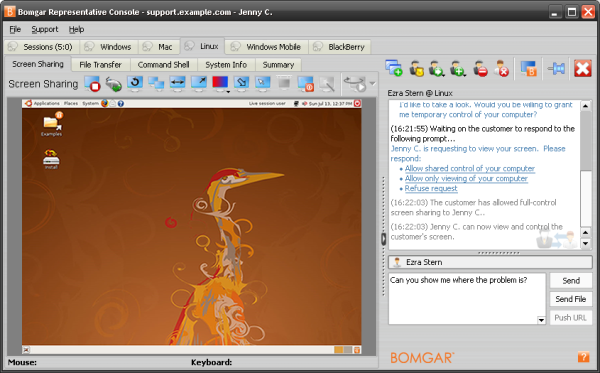Click the multiple monitors icon
The width and height of the screenshot is (600, 373).
pyautogui.click(x=156, y=83)
